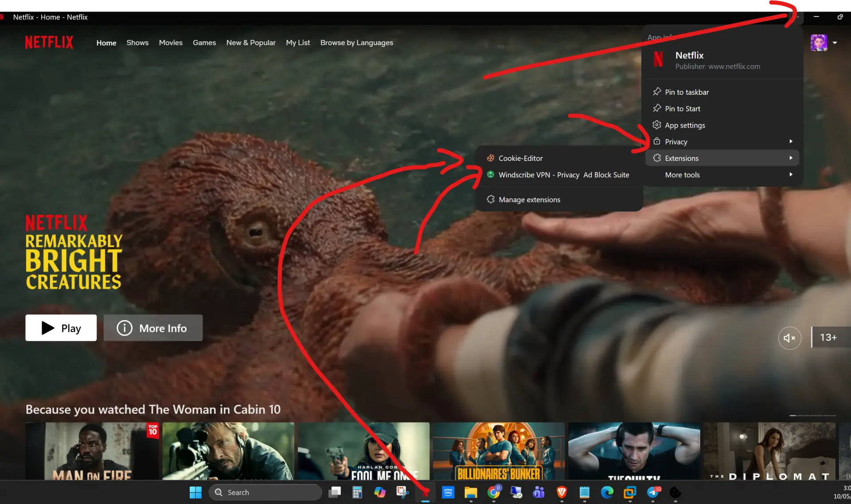Expand the profile dropdown caret

click(x=835, y=43)
